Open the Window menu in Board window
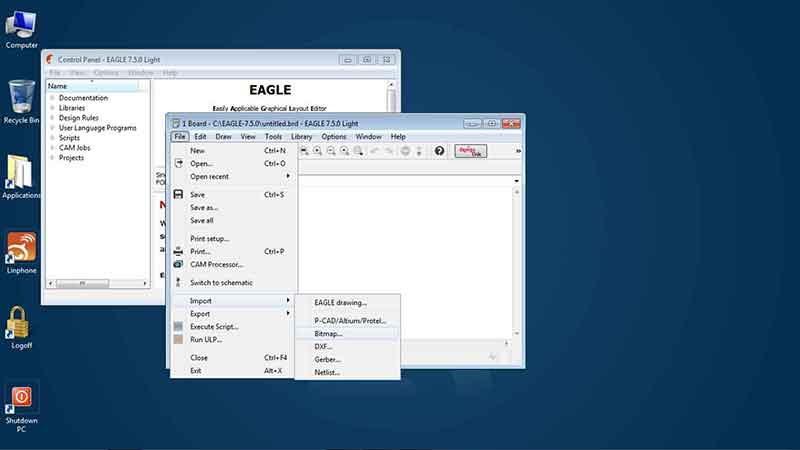 point(368,137)
